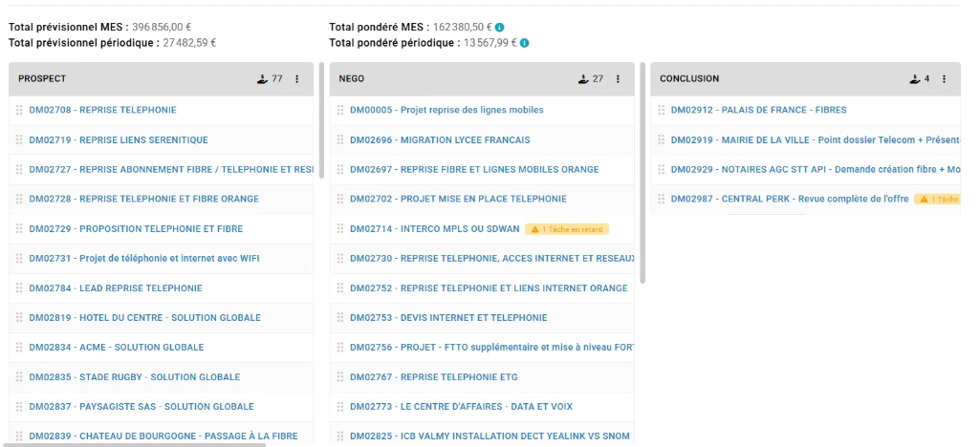Click drag handle of DM02837 PAYSAGISTE card
The height and width of the screenshot is (447, 980).
tap(19, 407)
